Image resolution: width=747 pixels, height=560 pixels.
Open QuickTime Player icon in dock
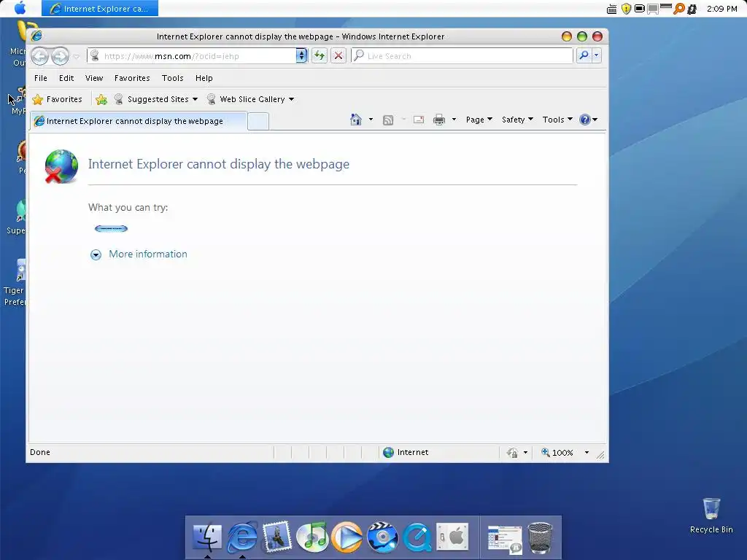click(x=417, y=537)
